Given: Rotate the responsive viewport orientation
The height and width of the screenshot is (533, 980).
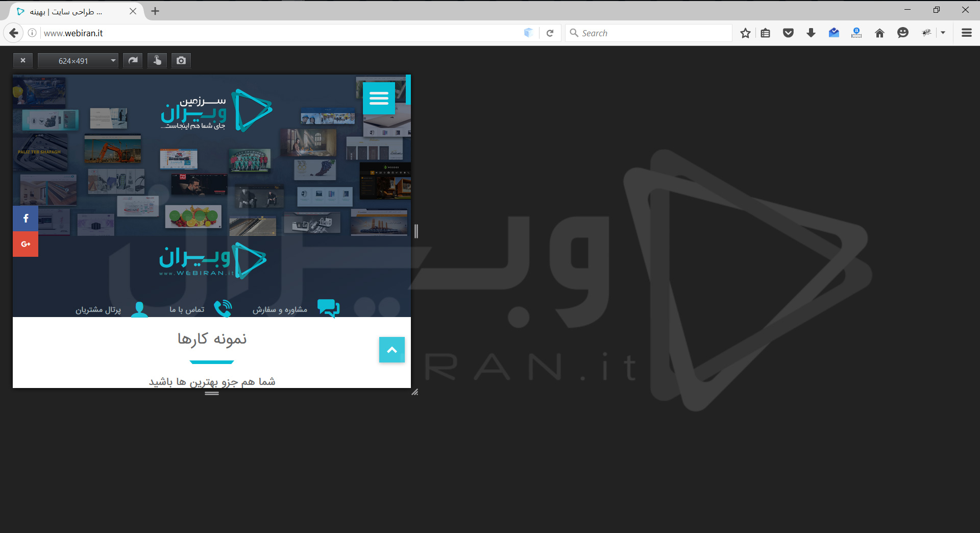Looking at the screenshot, I should (x=133, y=61).
